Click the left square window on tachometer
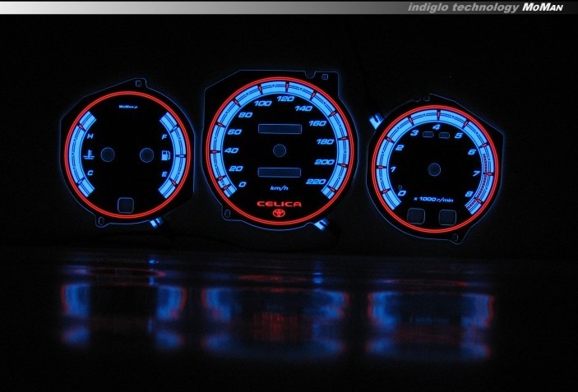578x392 pixels. click(x=416, y=216)
